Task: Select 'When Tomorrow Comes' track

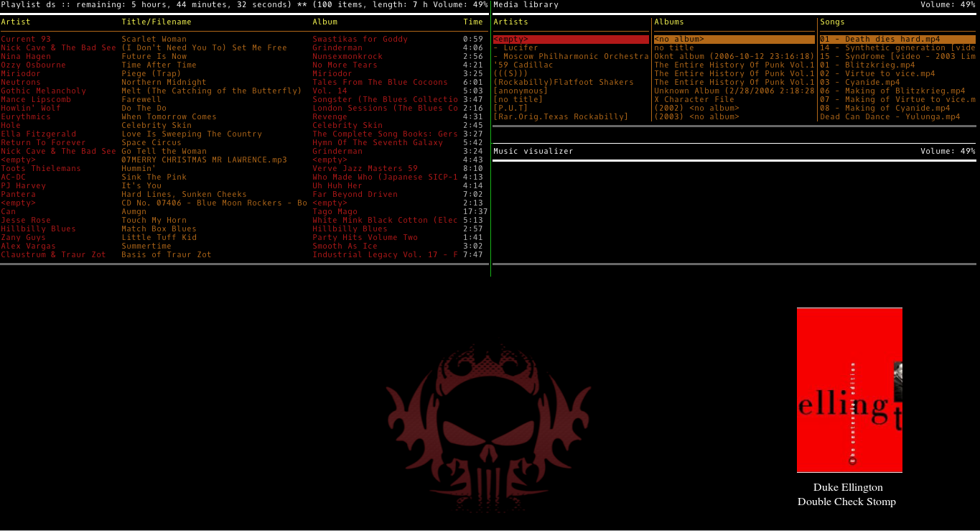Action: point(244,117)
